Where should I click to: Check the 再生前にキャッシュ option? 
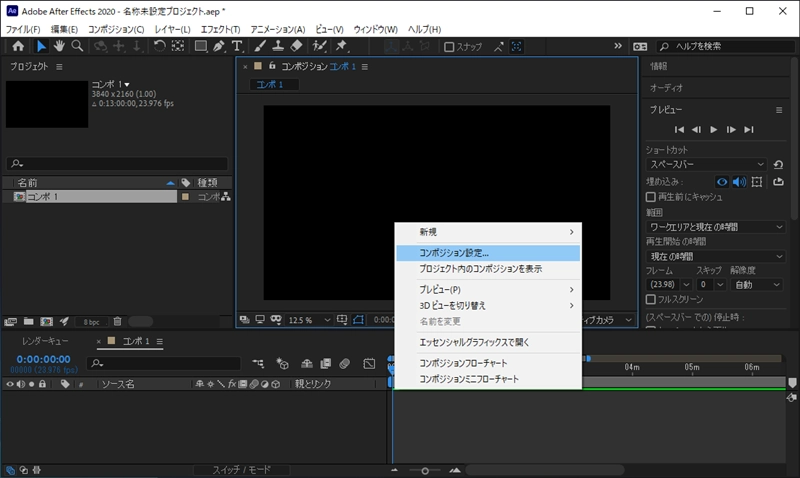[x=651, y=197]
